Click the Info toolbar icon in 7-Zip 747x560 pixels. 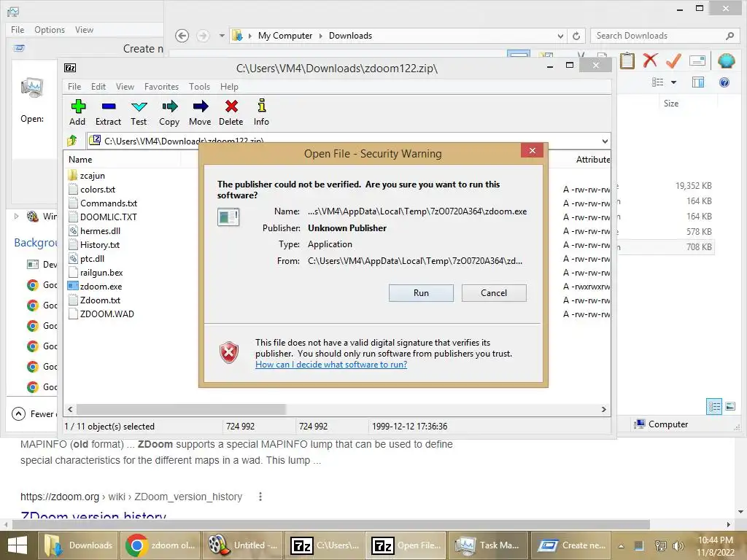(262, 106)
